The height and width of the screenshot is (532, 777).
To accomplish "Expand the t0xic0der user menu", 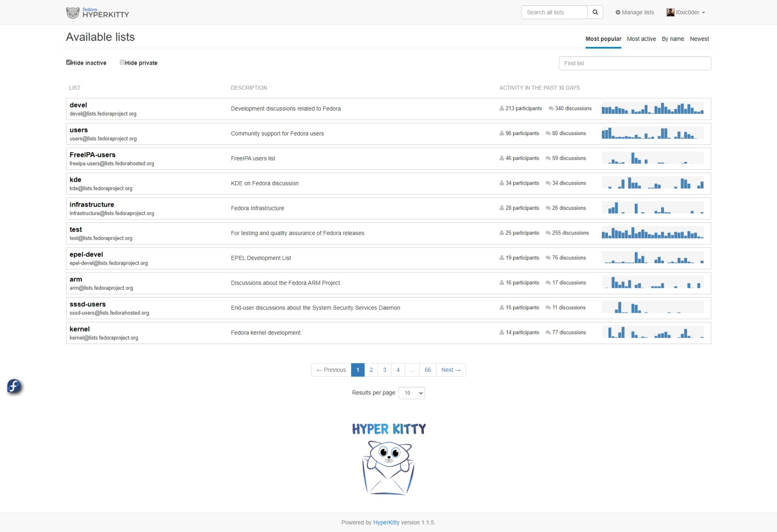I will tap(685, 13).
